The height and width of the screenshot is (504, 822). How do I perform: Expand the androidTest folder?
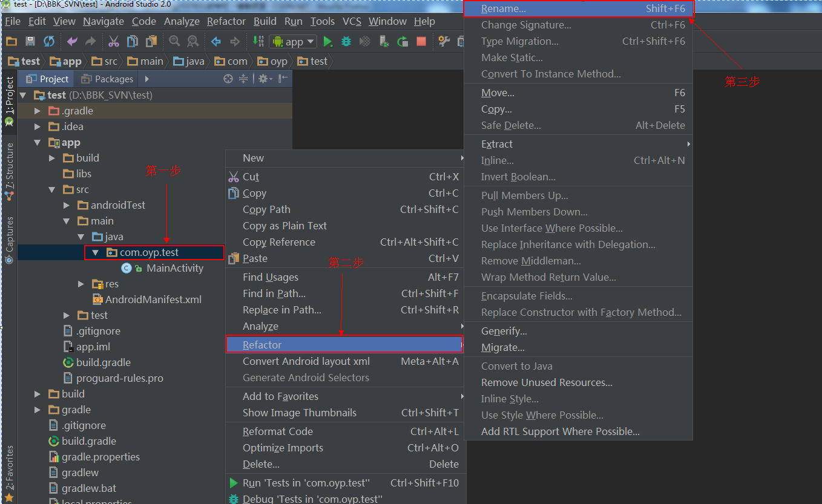click(x=67, y=205)
